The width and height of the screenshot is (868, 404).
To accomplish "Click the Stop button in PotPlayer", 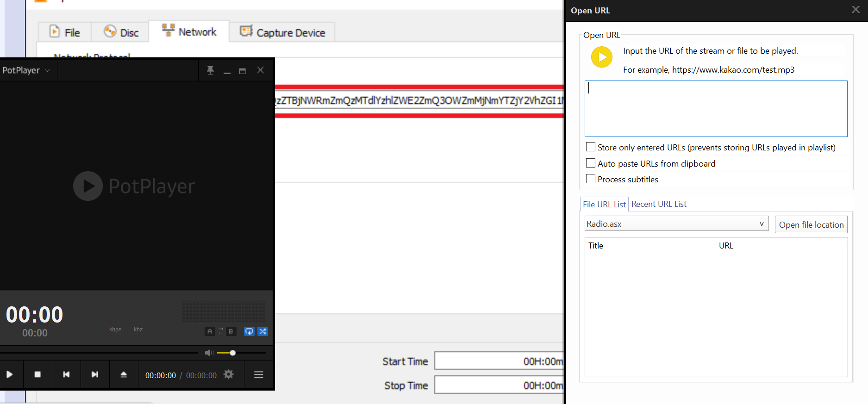I will [37, 374].
